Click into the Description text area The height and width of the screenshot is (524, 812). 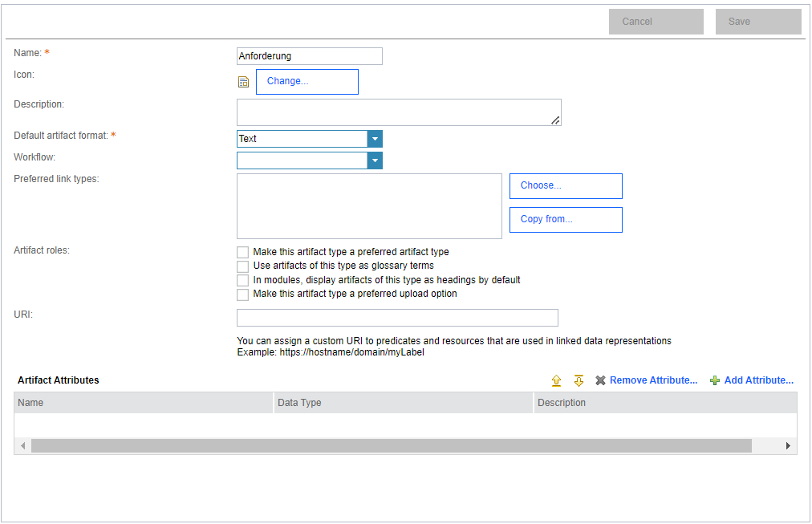point(398,112)
